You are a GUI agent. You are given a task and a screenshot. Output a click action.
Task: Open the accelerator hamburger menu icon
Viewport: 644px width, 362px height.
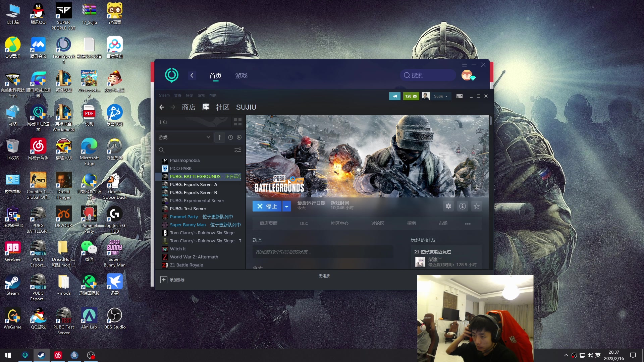click(465, 65)
